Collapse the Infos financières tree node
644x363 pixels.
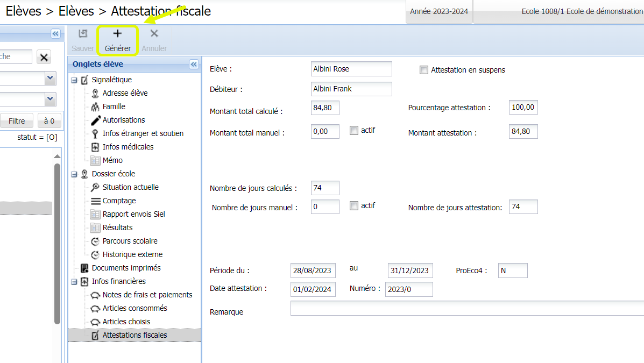point(74,282)
